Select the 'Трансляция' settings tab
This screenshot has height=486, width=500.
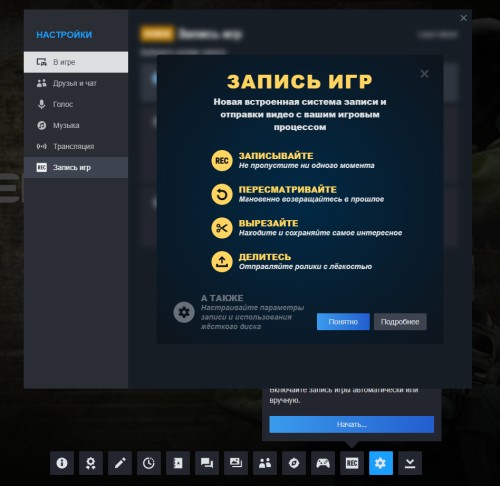(x=76, y=146)
